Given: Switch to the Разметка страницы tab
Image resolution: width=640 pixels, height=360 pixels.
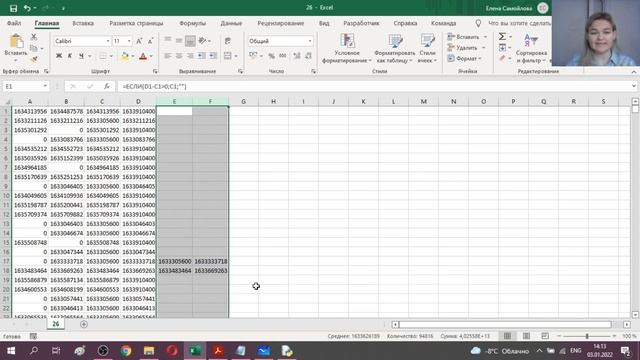Looking at the screenshot, I should point(136,23).
